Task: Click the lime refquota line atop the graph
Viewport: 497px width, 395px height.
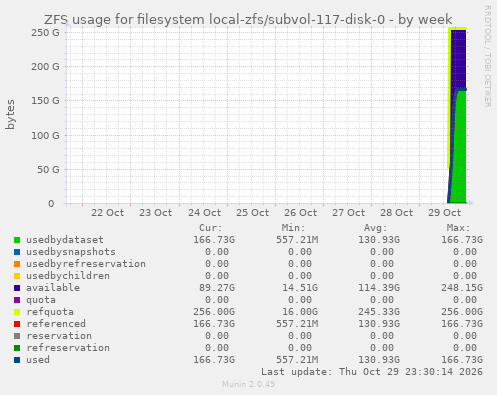Action: [x=457, y=29]
